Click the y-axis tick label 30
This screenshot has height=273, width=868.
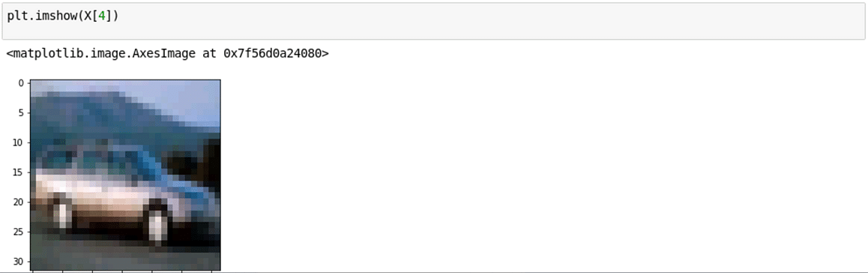click(18, 262)
